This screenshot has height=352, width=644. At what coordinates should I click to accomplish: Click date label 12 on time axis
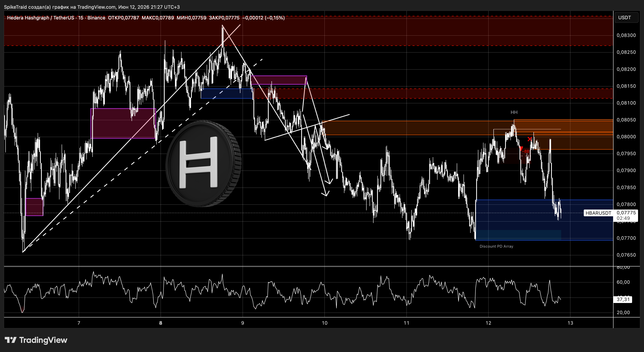488,323
